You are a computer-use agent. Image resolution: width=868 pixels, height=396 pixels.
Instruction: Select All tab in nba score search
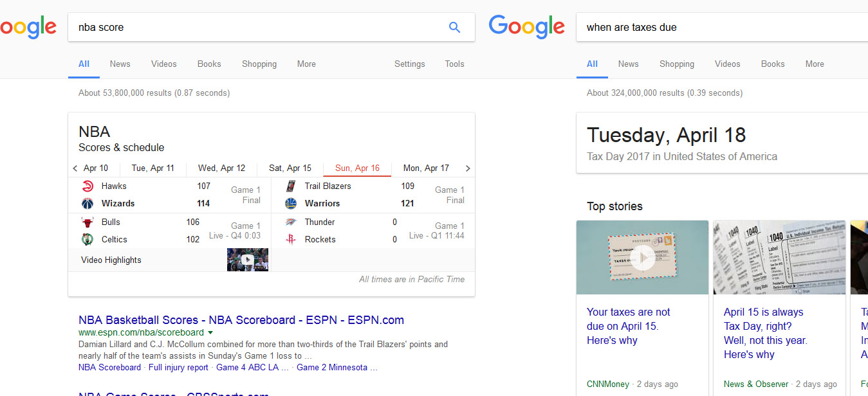click(84, 64)
